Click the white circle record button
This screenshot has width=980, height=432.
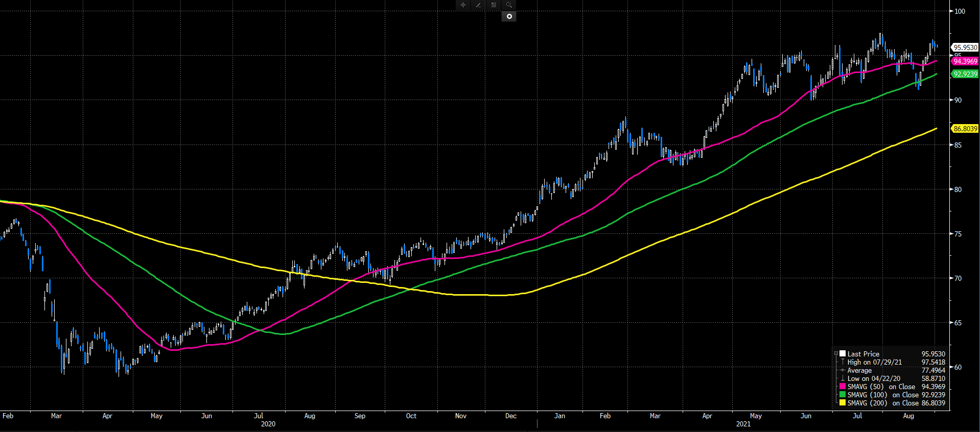(509, 16)
